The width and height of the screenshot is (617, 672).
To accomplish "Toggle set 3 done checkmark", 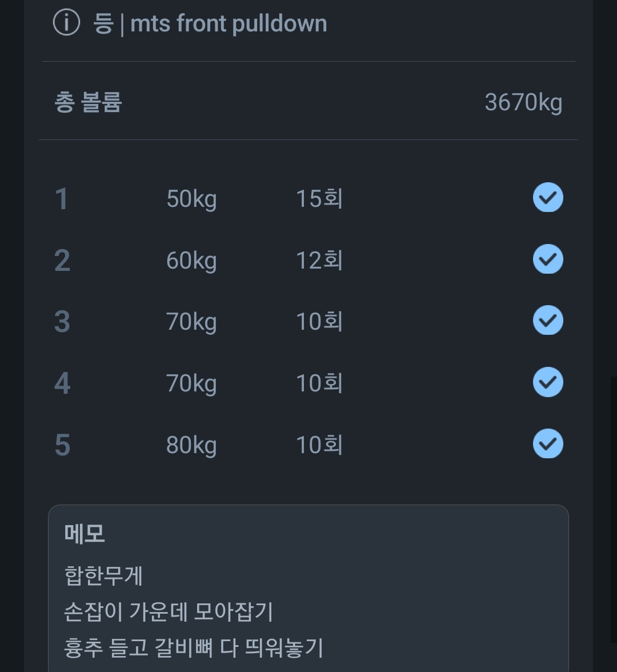I will pos(547,321).
